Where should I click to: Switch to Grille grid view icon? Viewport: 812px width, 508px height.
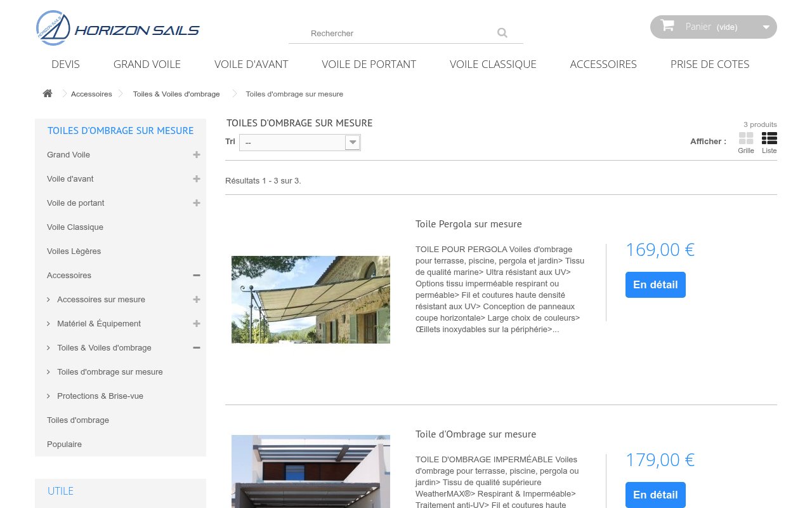746,138
